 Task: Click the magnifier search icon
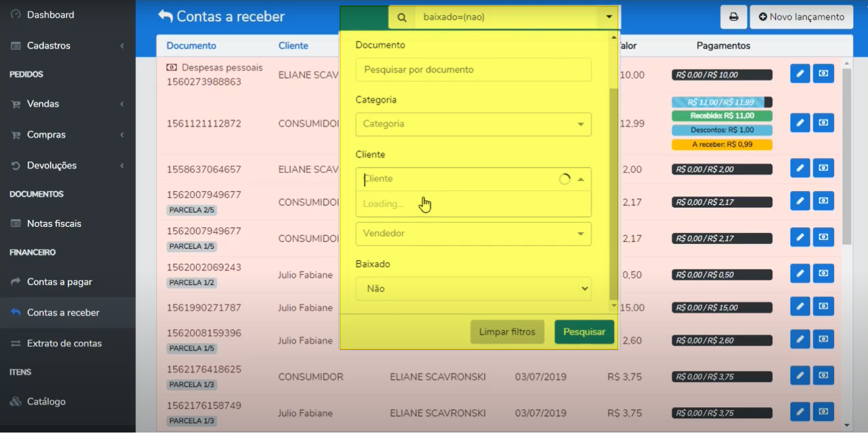(x=402, y=17)
